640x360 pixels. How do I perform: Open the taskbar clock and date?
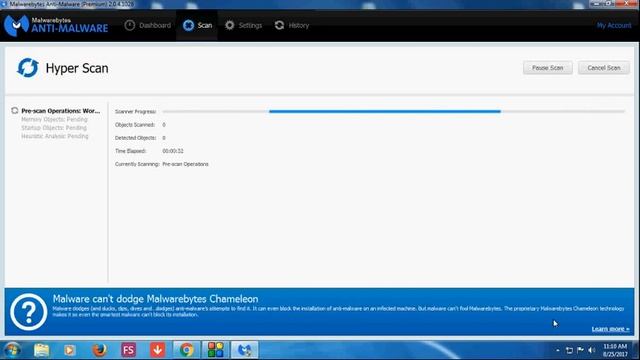(615, 350)
